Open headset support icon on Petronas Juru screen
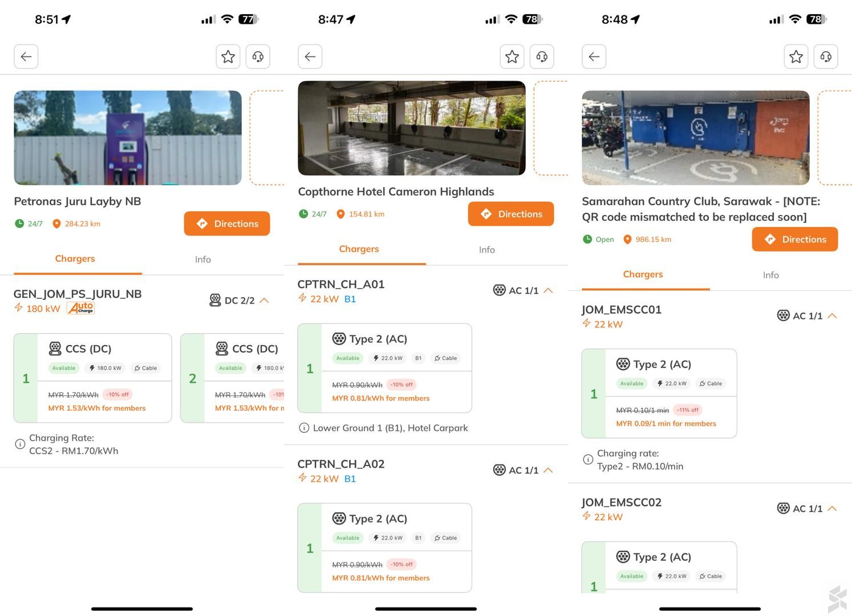This screenshot has height=616, width=852. [258, 56]
